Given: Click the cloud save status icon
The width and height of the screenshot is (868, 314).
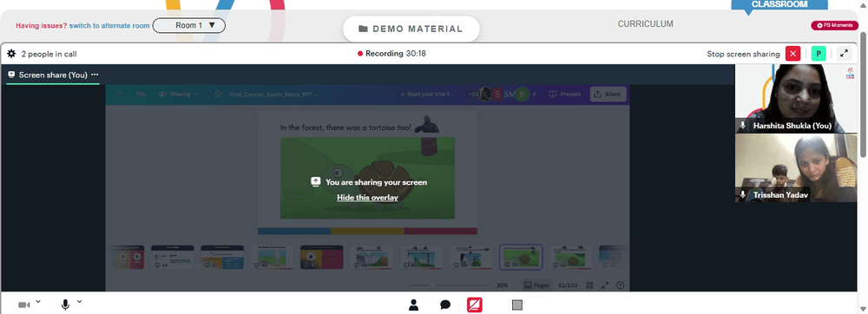Looking at the screenshot, I should [x=218, y=94].
